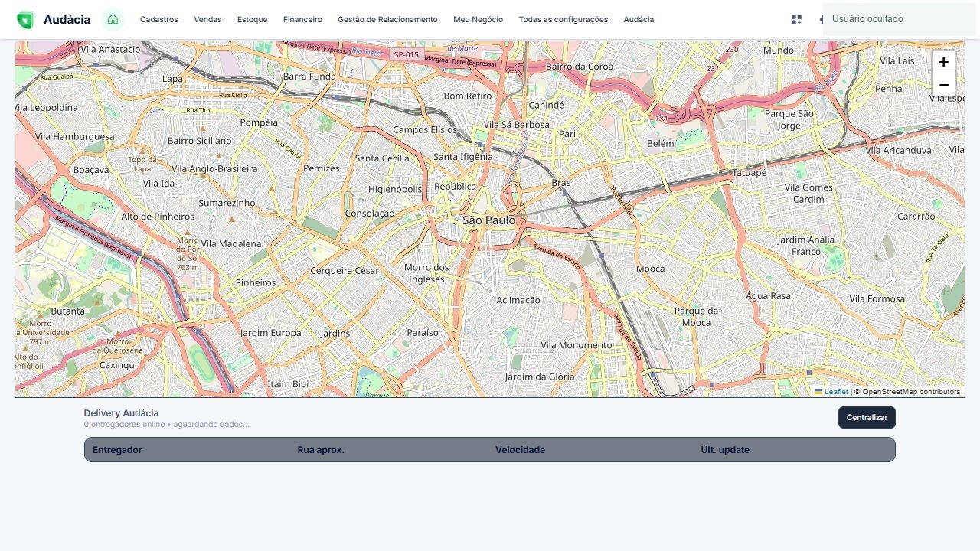Image resolution: width=980 pixels, height=551 pixels.
Task: Click the Entregador column header
Action: (x=117, y=450)
